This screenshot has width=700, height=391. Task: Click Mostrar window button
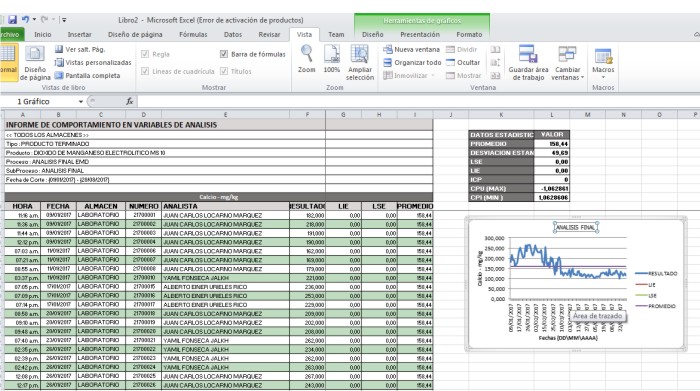coord(463,75)
